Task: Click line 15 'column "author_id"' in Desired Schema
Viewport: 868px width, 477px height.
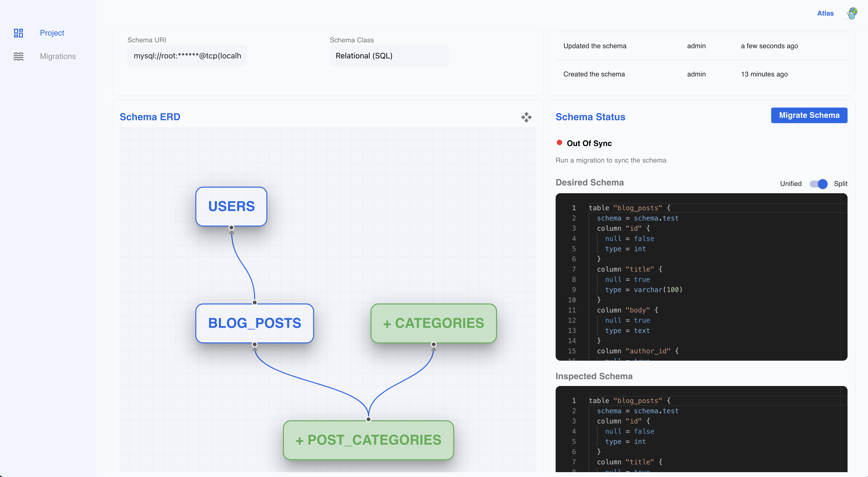Action: tap(638, 351)
